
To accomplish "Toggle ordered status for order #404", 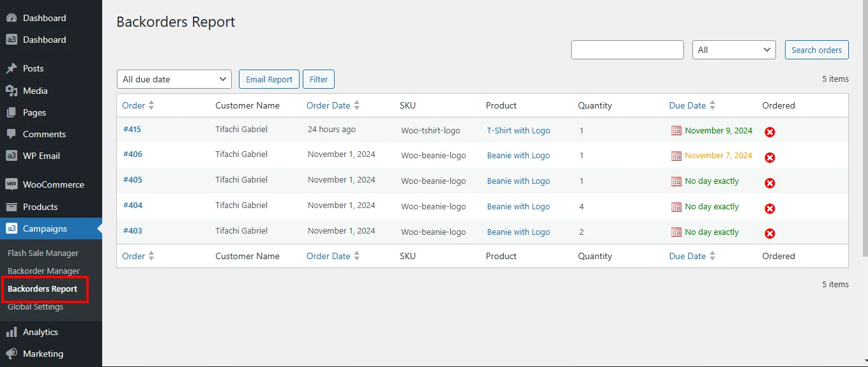I will (770, 209).
